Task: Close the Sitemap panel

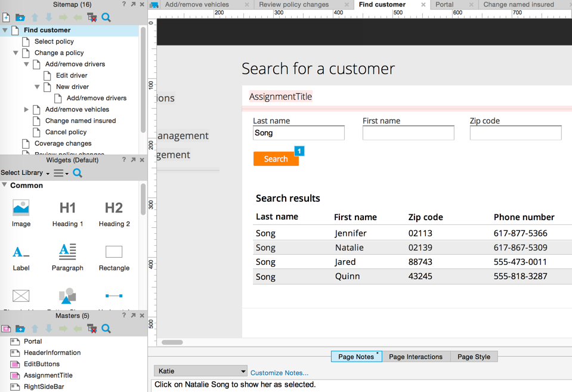Action: [x=142, y=4]
